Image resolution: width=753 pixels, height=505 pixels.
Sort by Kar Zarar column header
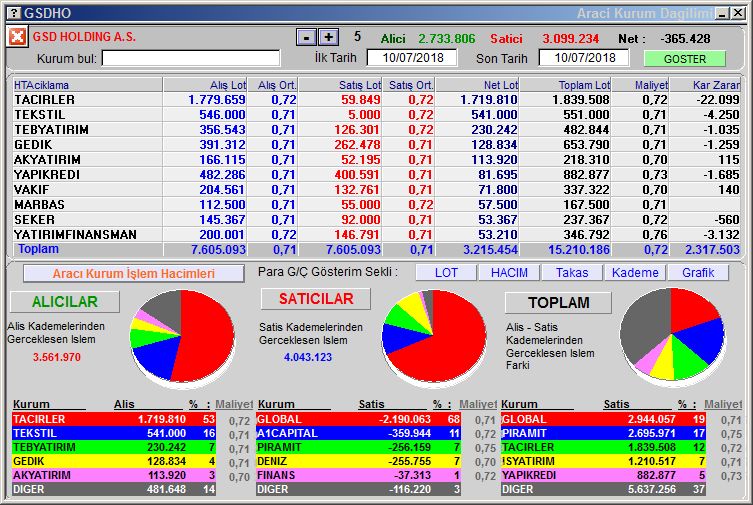pos(705,85)
